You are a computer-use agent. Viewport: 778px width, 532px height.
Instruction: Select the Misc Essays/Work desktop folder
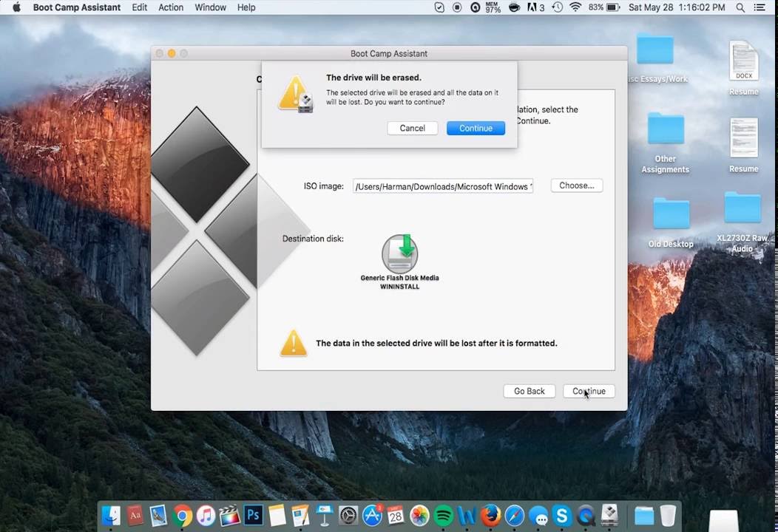(x=656, y=58)
